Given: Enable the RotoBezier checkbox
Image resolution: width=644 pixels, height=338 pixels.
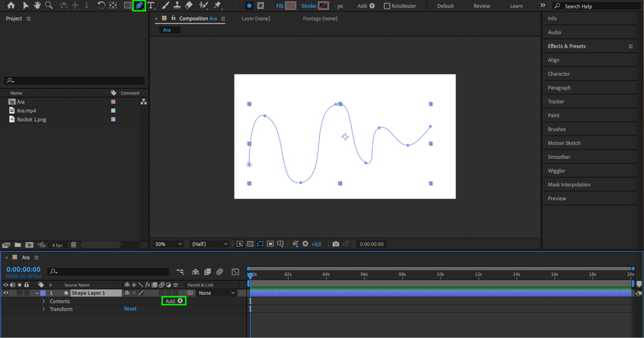Looking at the screenshot, I should (x=387, y=6).
